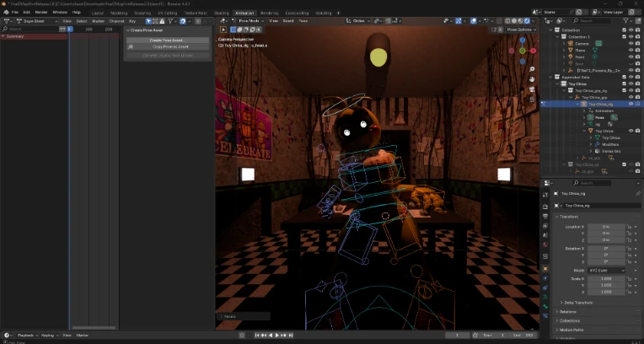Click the Dope Sheet horizontal scrollbar
The image size is (644, 344).
point(94,328)
